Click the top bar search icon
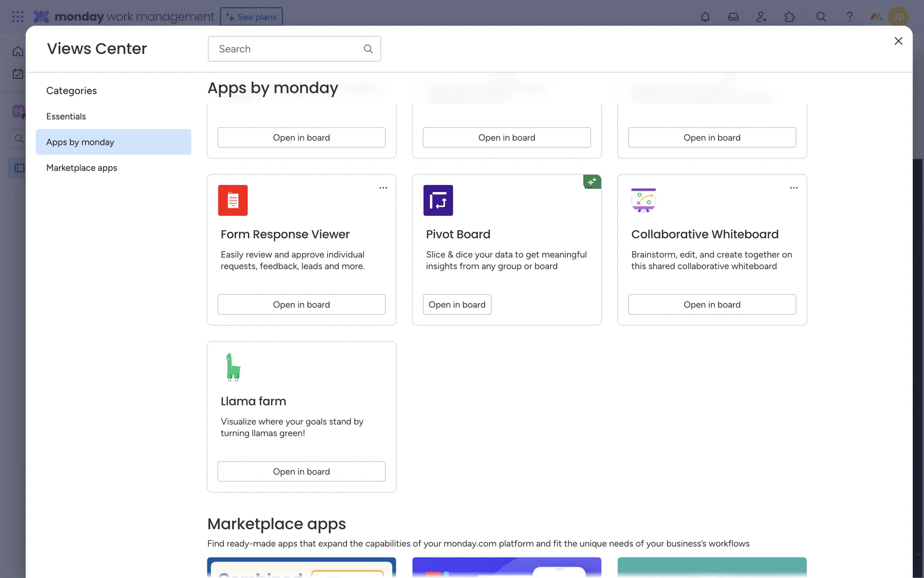 pyautogui.click(x=821, y=17)
